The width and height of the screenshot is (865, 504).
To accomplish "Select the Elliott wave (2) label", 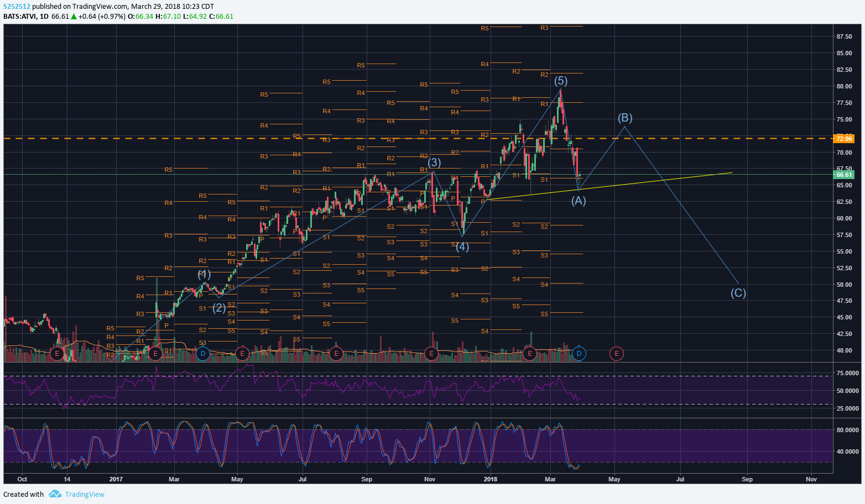I will pos(219,308).
